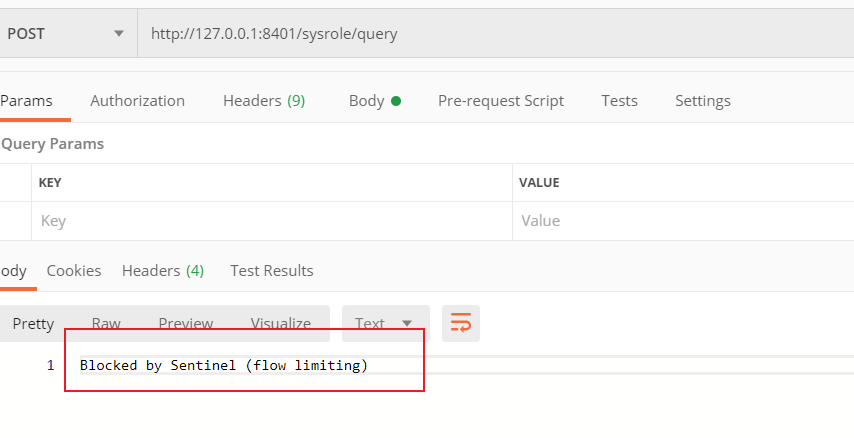Switch response view to Raw
Viewport: 854px width, 438px height.
(106, 323)
